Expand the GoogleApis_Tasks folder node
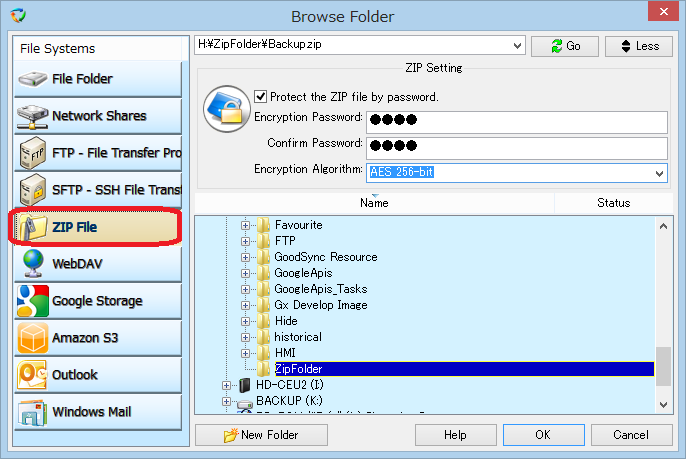The image size is (686, 459). (245, 289)
